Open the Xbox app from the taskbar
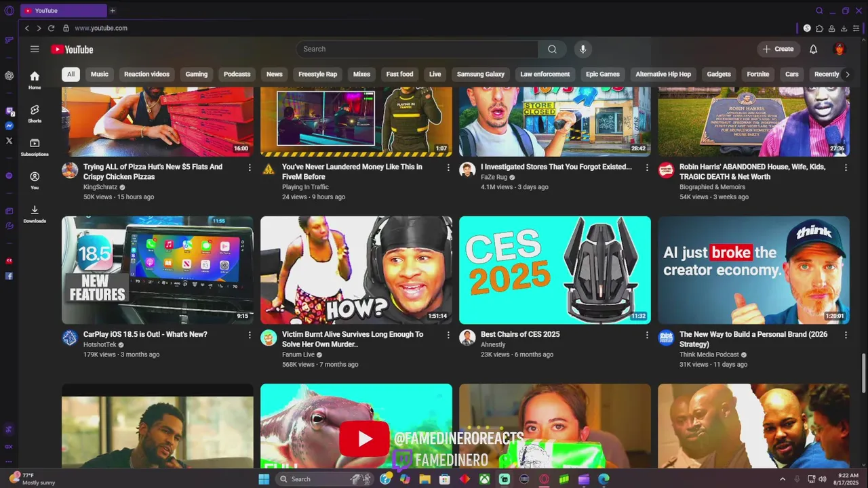 pos(484,479)
